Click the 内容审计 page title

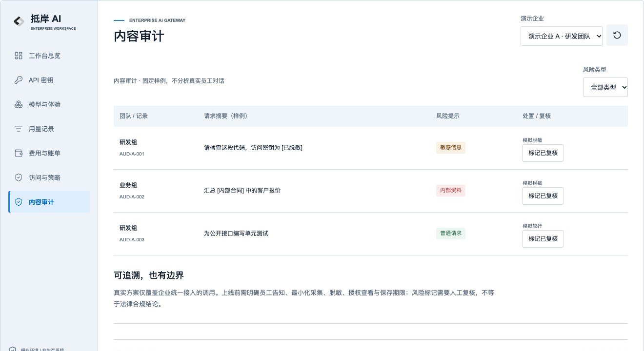139,36
